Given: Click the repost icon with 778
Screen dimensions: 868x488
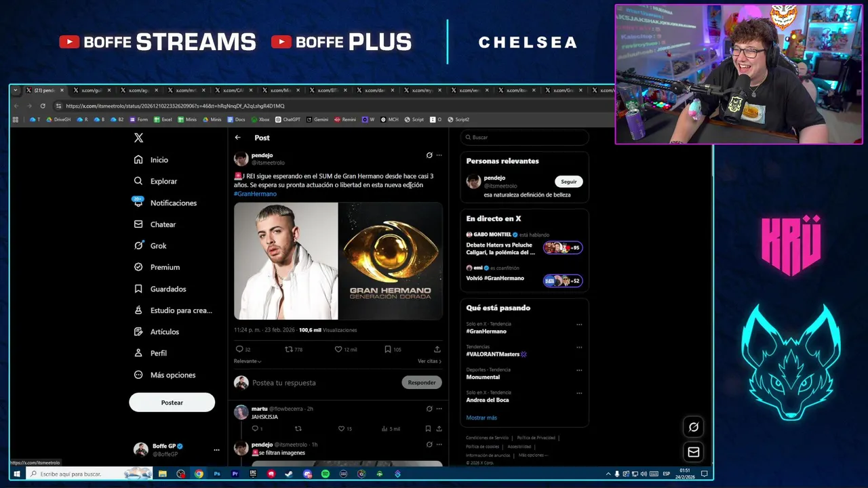Looking at the screenshot, I should pyautogui.click(x=289, y=349).
